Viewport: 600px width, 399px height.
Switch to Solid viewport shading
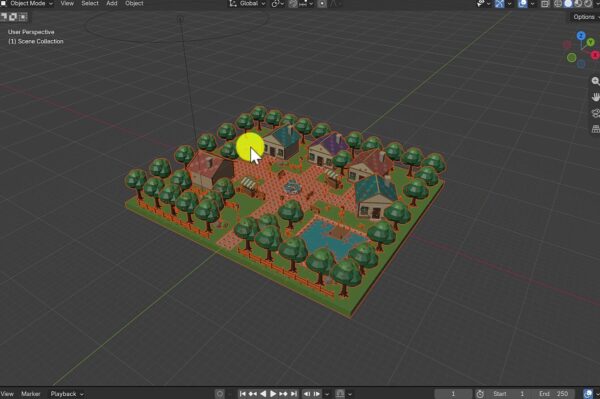click(x=568, y=4)
